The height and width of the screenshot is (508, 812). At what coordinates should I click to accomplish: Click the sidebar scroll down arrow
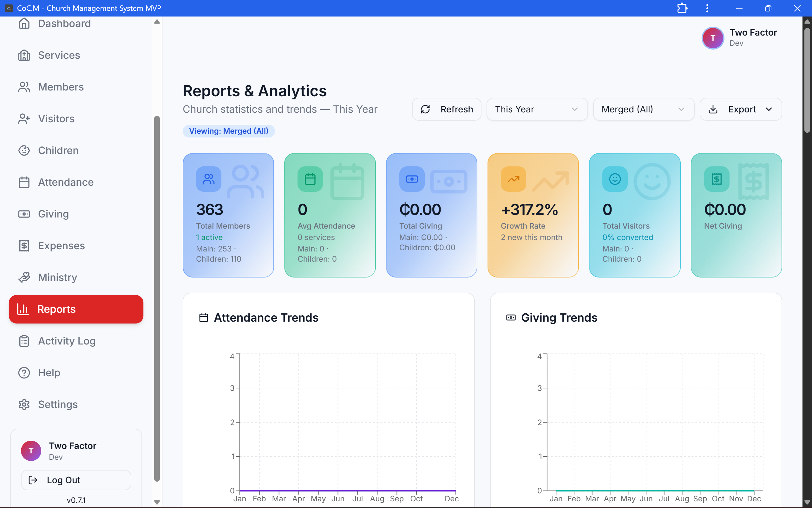tap(157, 502)
